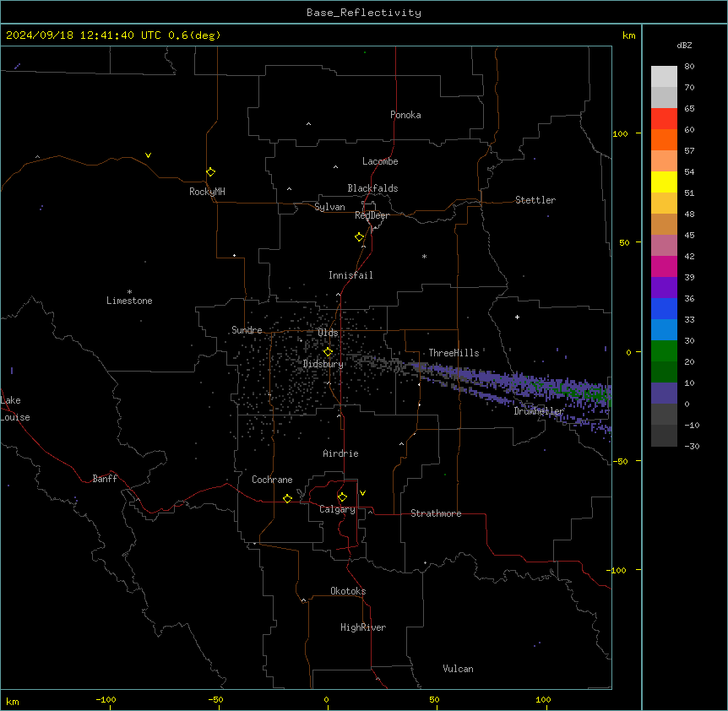Click the Vulcan town label
Screen dimensions: 728x711
click(x=459, y=669)
